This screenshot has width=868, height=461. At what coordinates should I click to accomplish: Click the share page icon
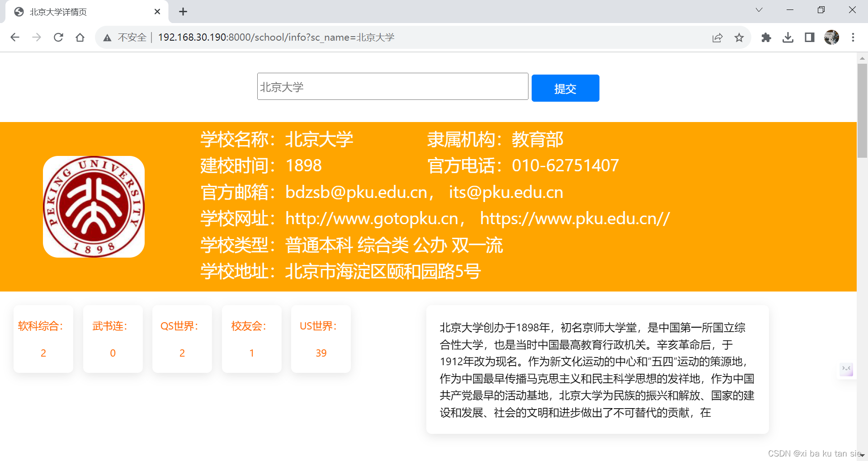tap(717, 38)
